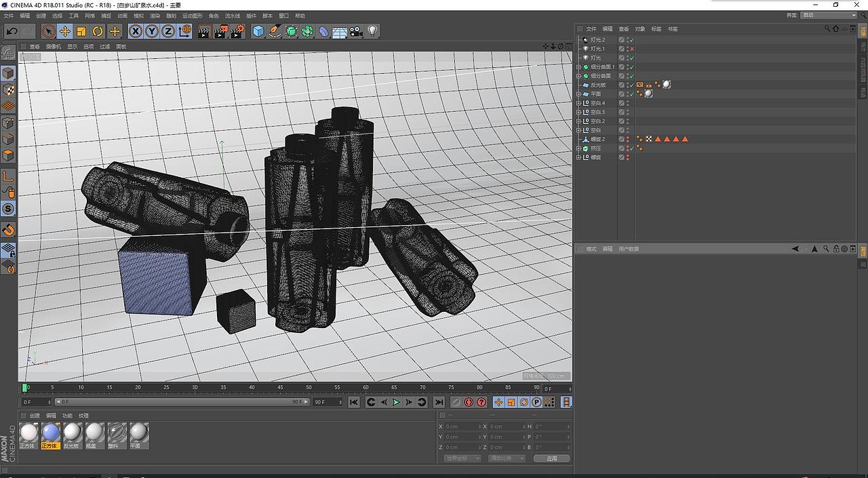Select the 塑料 material thumbnail
868x478 pixels.
(x=117, y=434)
